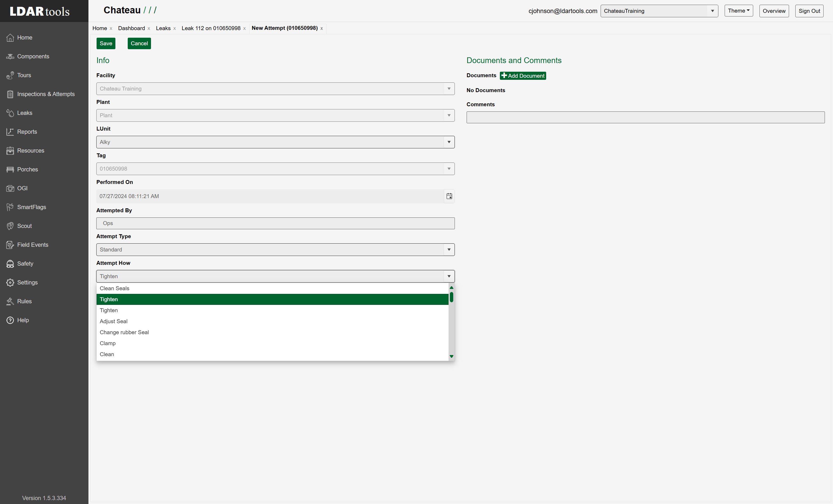Click the Attempted By Ops field
This screenshot has width=833, height=504.
tap(275, 223)
